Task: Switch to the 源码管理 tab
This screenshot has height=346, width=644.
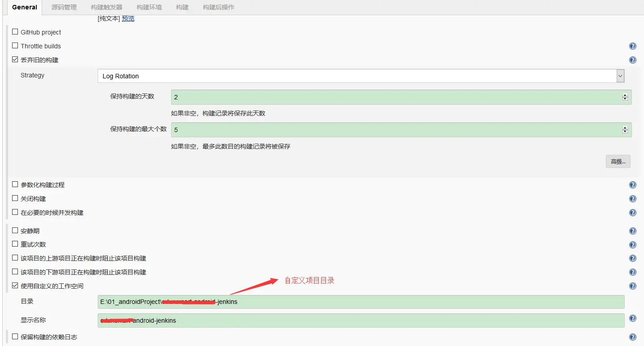Action: point(64,7)
